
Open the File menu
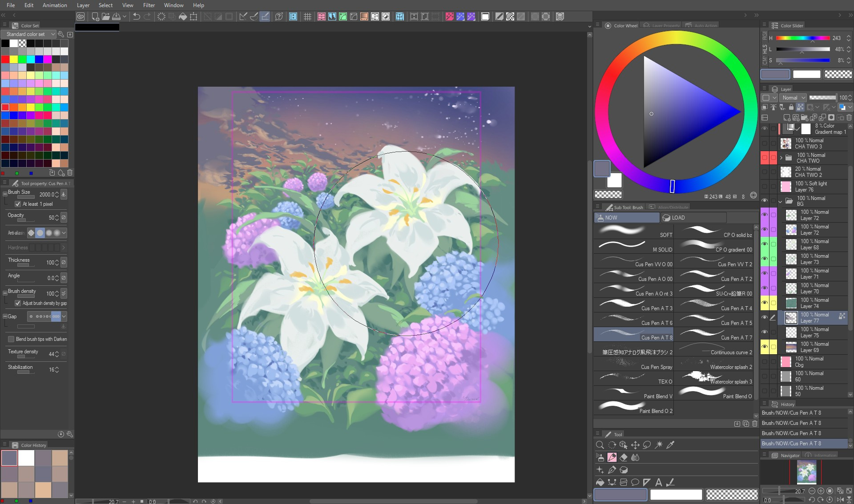coord(11,5)
